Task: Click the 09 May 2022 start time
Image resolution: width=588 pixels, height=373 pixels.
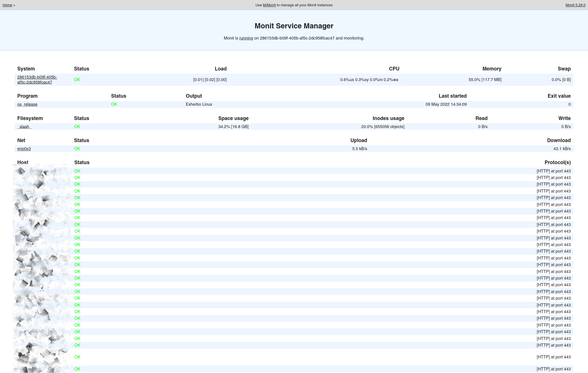Action: click(x=446, y=104)
